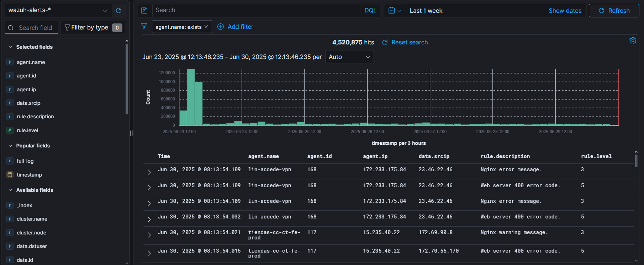Click the tallest histogram bar

pyautogui.click(x=191, y=97)
